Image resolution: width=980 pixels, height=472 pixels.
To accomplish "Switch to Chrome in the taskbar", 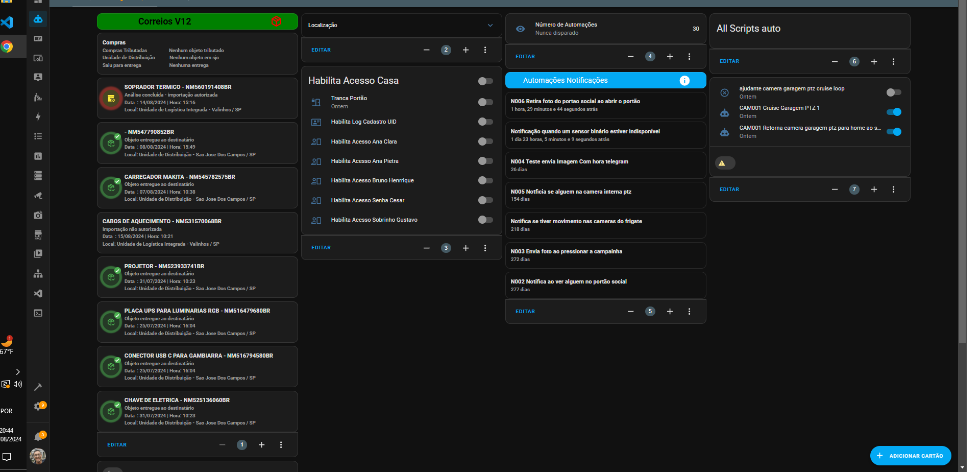I will (7, 47).
